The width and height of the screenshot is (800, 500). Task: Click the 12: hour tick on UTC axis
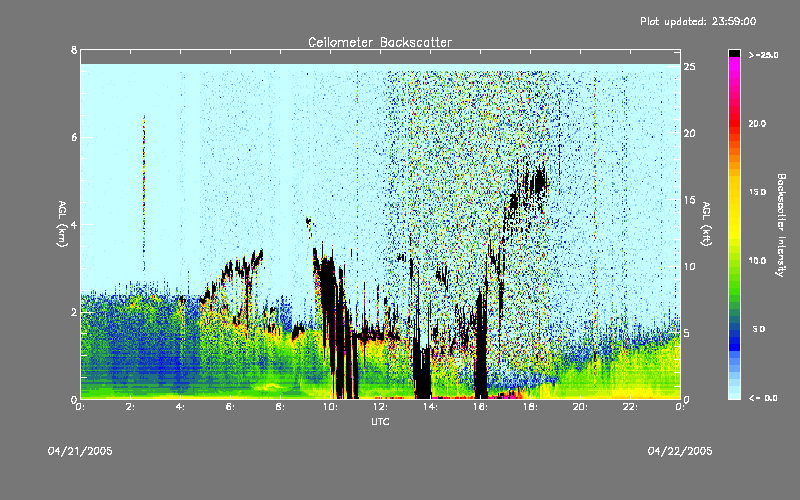[x=380, y=407]
